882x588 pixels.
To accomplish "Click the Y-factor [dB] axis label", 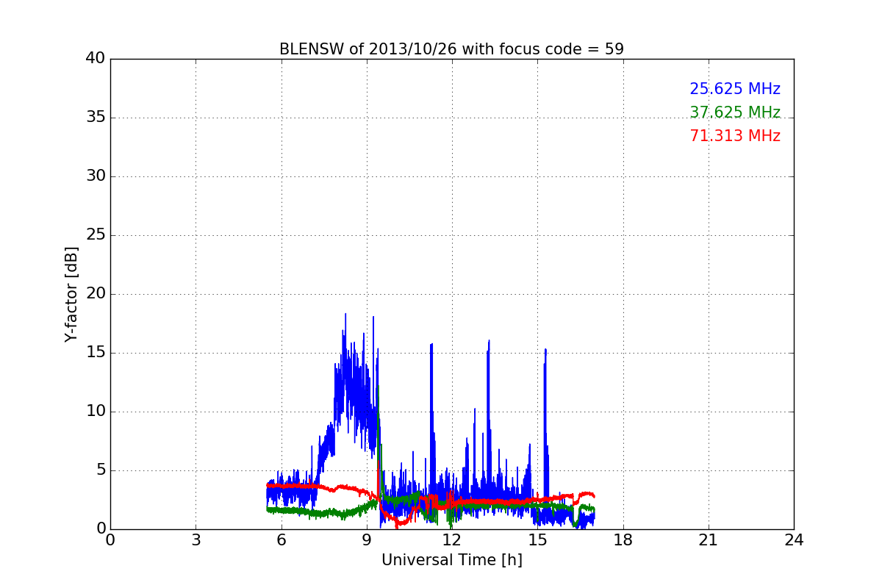I will point(71,294).
